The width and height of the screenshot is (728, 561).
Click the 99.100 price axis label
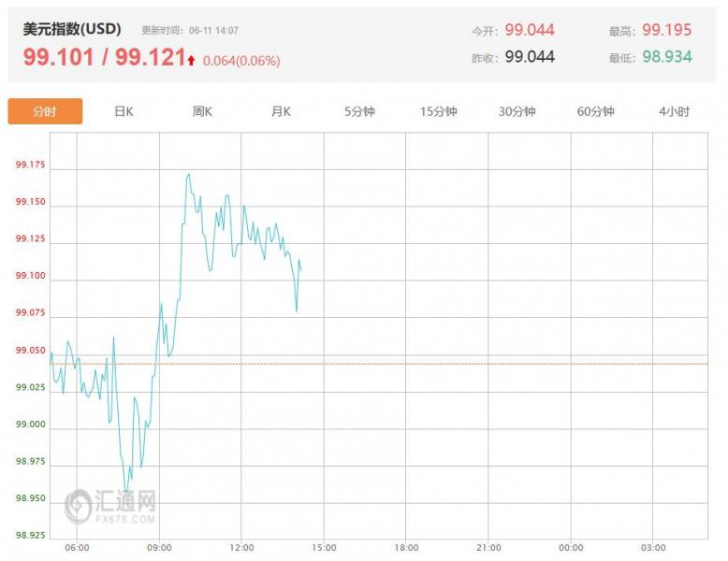coord(31,276)
